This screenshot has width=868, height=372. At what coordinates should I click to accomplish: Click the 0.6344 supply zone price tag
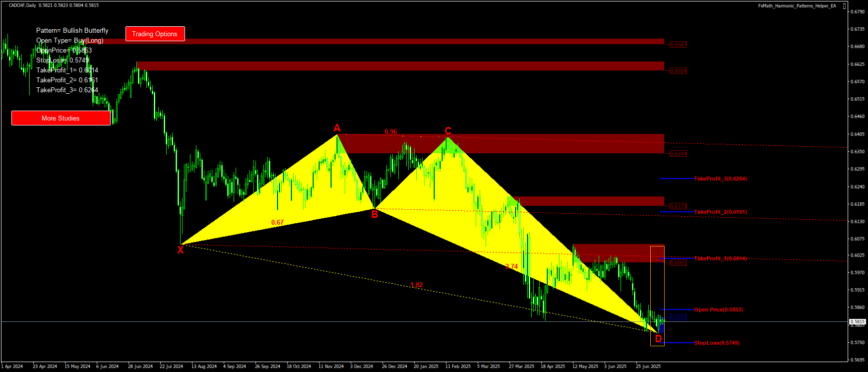(x=678, y=154)
